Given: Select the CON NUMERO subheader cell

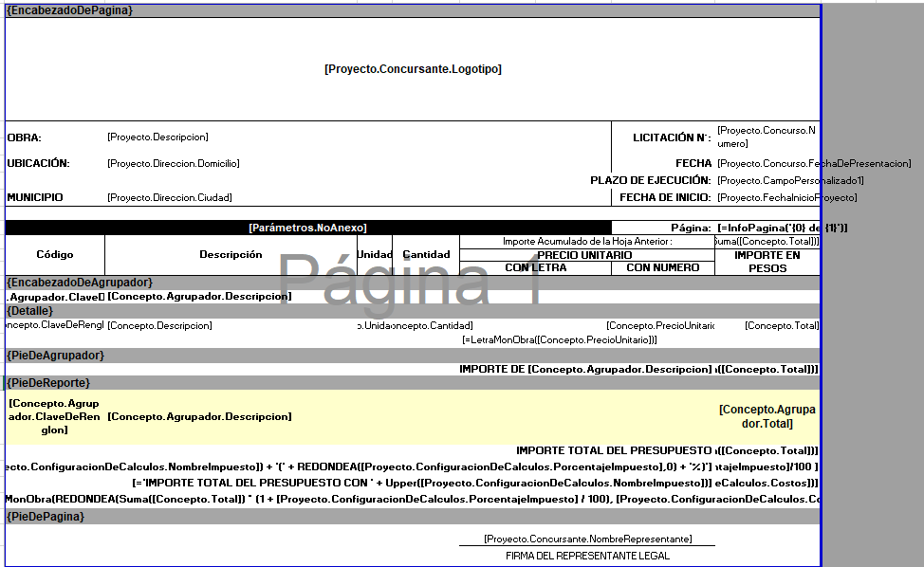Looking at the screenshot, I should [663, 267].
